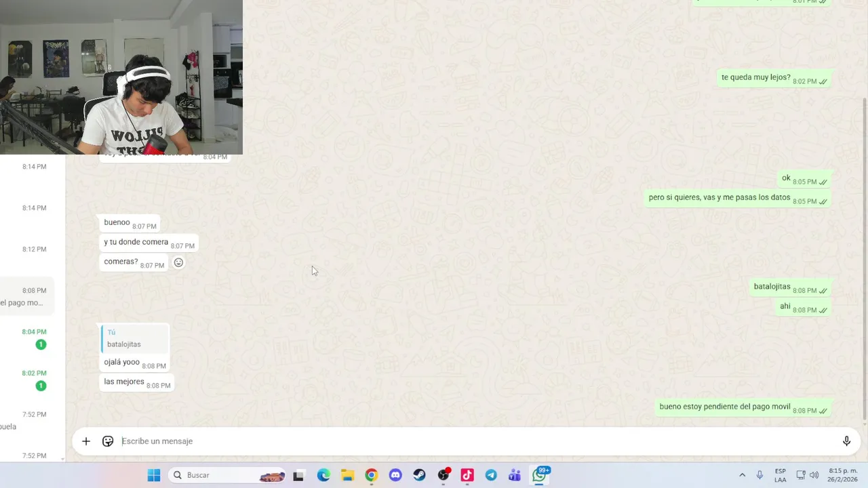The image size is (868, 488).
Task: Click the quoted 'Tú batalojitas' reply
Action: click(134, 338)
